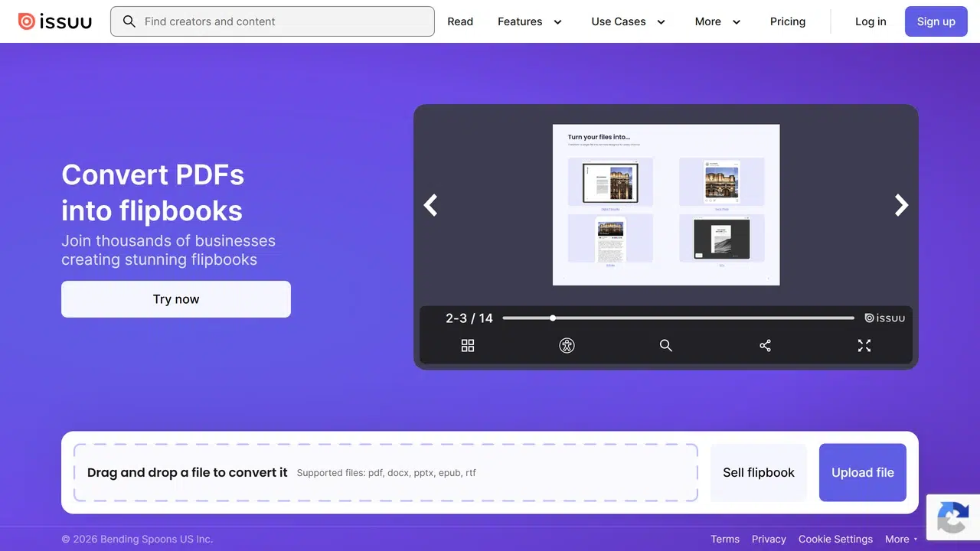Click the Log in link

pos(871,21)
